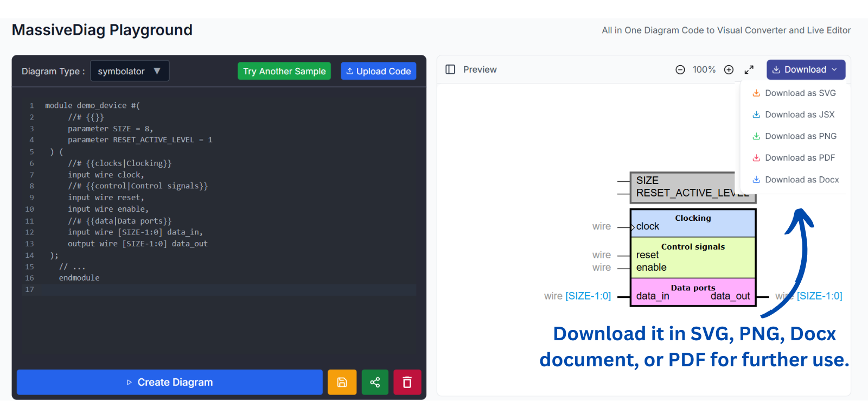This screenshot has width=868, height=407.
Task: Click the 'Preview' panel label
Action: pos(480,69)
